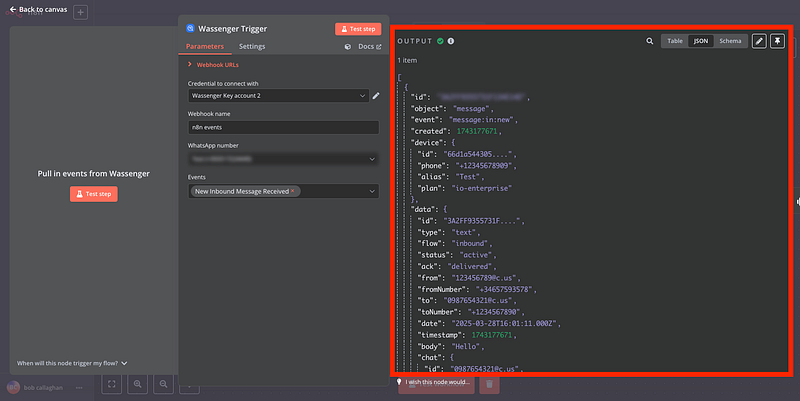800x401 pixels.
Task: Pin the output data with pin icon
Action: tap(777, 41)
